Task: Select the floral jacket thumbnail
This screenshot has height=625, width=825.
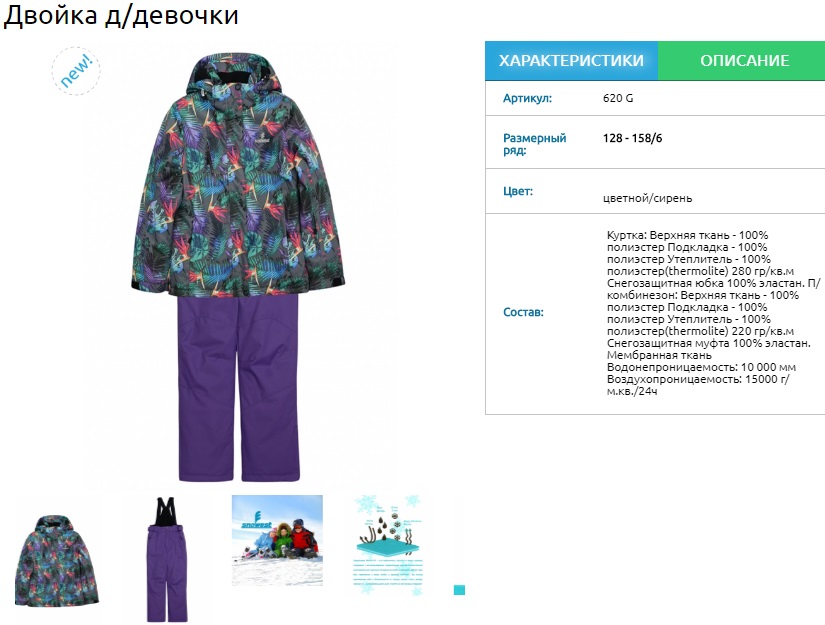Action: [x=57, y=560]
